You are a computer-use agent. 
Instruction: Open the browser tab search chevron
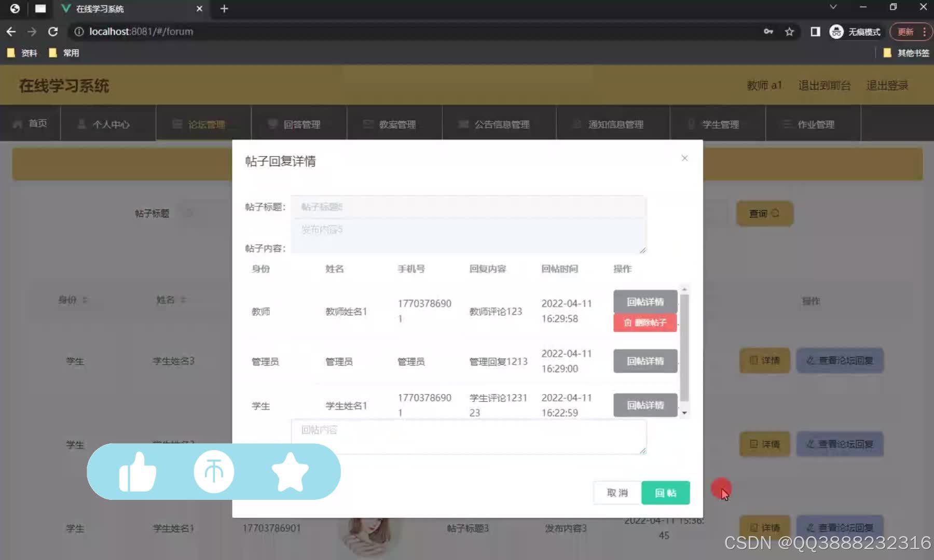pyautogui.click(x=832, y=7)
